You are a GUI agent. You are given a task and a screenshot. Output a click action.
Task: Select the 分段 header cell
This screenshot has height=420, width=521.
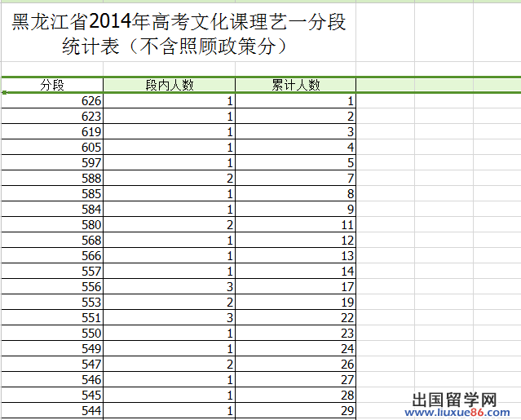[x=52, y=85]
